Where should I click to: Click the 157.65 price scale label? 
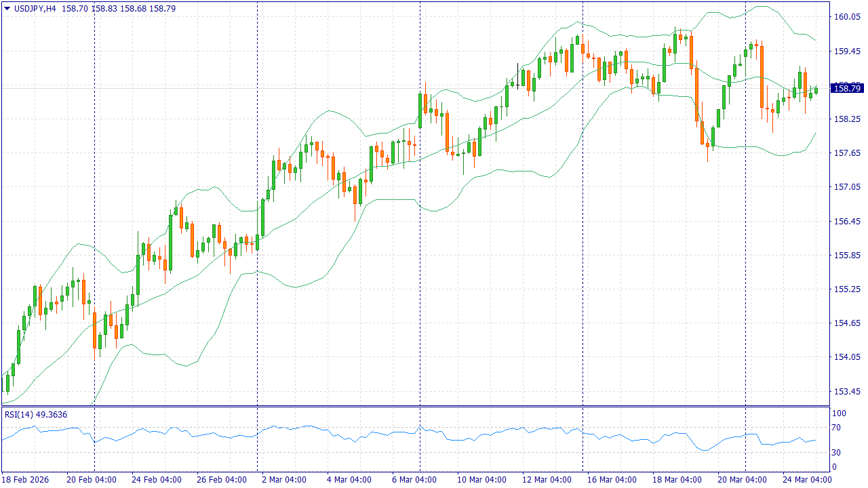pos(847,153)
